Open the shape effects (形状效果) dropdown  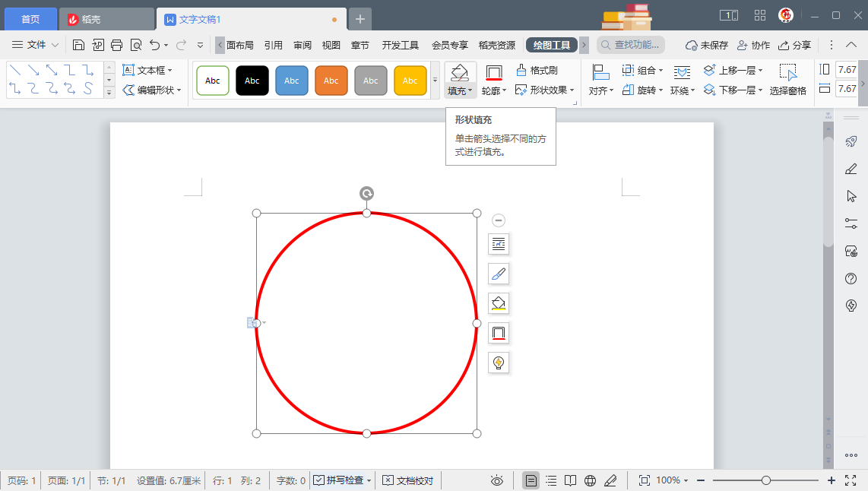click(x=544, y=90)
